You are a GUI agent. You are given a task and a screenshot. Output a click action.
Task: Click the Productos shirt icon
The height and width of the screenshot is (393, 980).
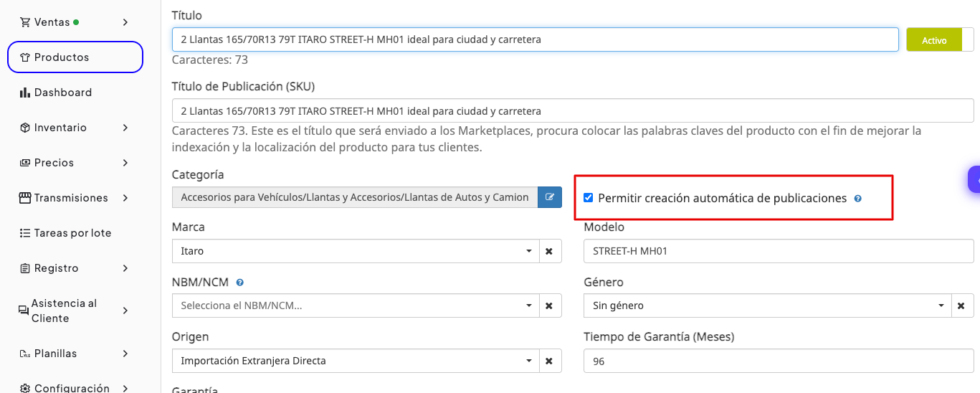(25, 57)
